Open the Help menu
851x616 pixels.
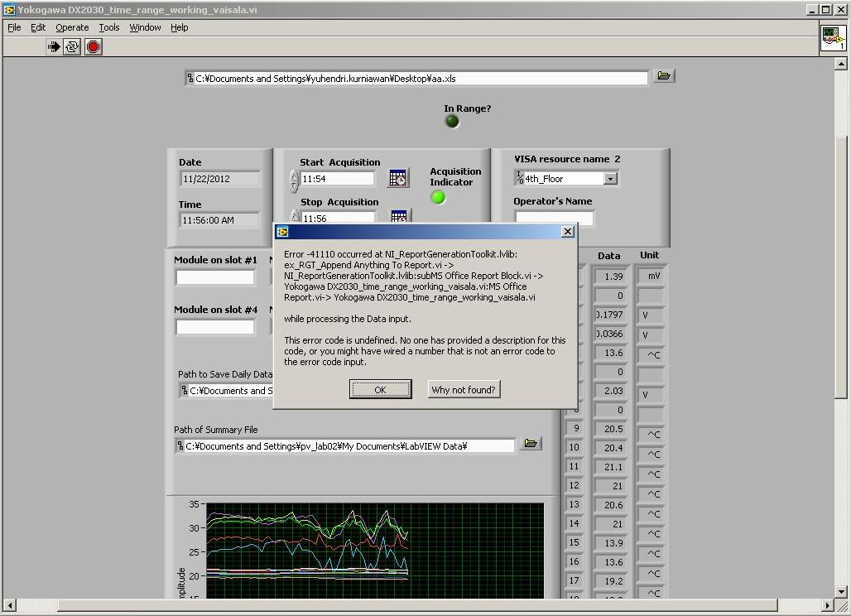(179, 27)
